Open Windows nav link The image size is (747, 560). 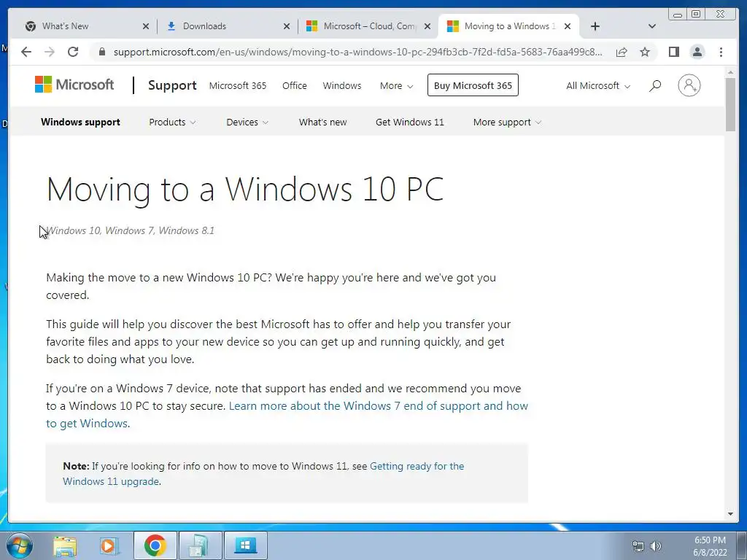click(x=342, y=86)
